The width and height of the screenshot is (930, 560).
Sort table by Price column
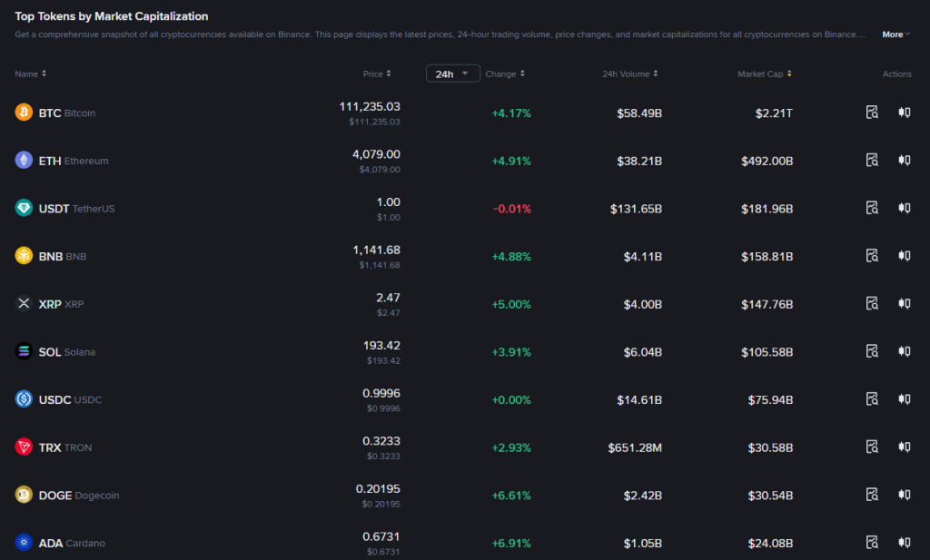coord(377,74)
